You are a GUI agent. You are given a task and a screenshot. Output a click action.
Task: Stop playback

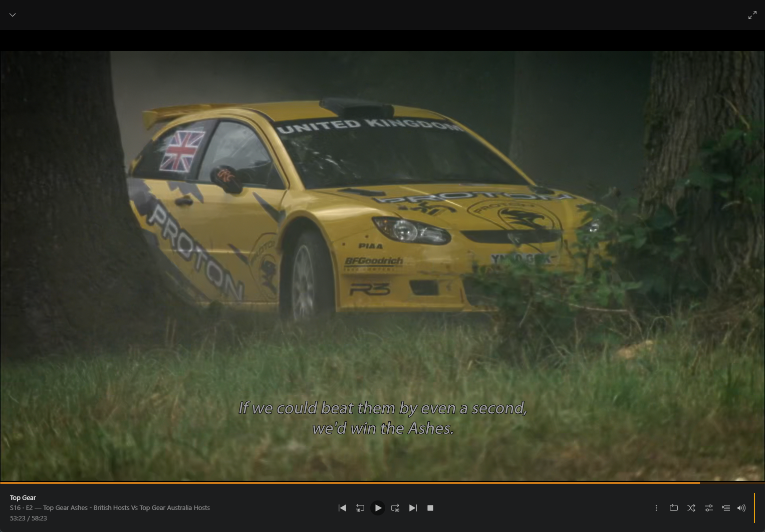click(x=430, y=508)
